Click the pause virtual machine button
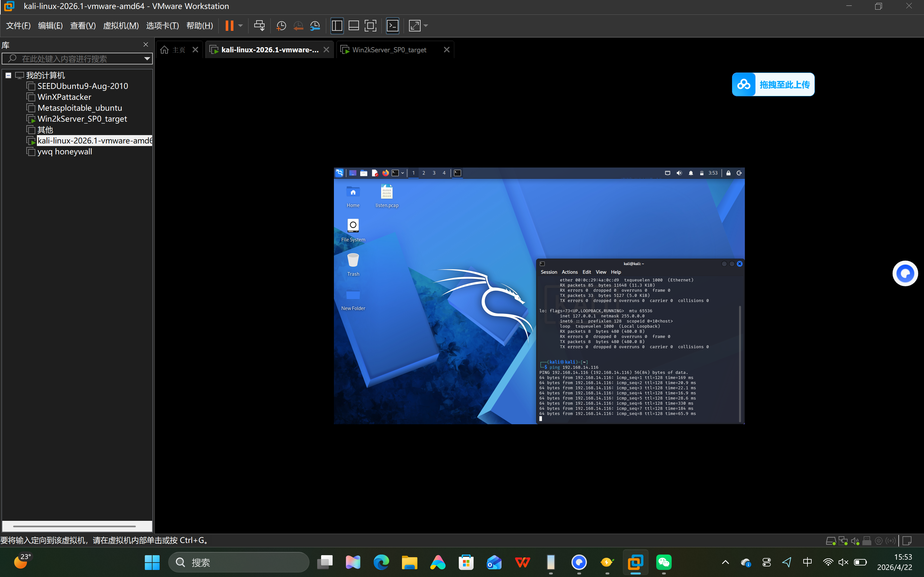924x577 pixels. tap(229, 26)
